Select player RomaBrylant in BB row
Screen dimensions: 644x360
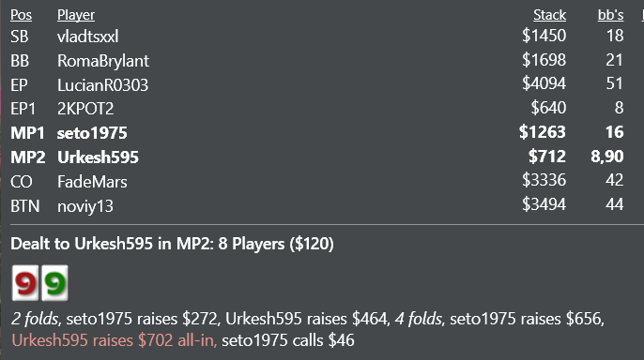coord(103,61)
